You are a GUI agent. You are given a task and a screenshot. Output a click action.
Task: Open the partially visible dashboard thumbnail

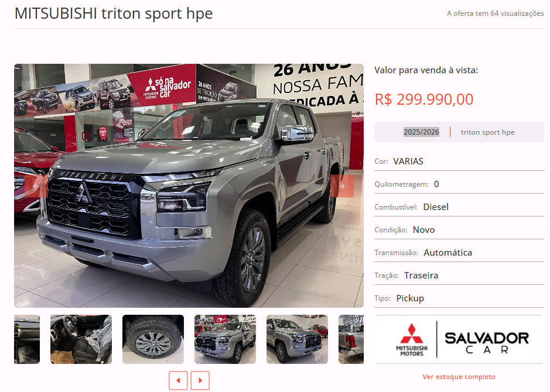pos(27,339)
